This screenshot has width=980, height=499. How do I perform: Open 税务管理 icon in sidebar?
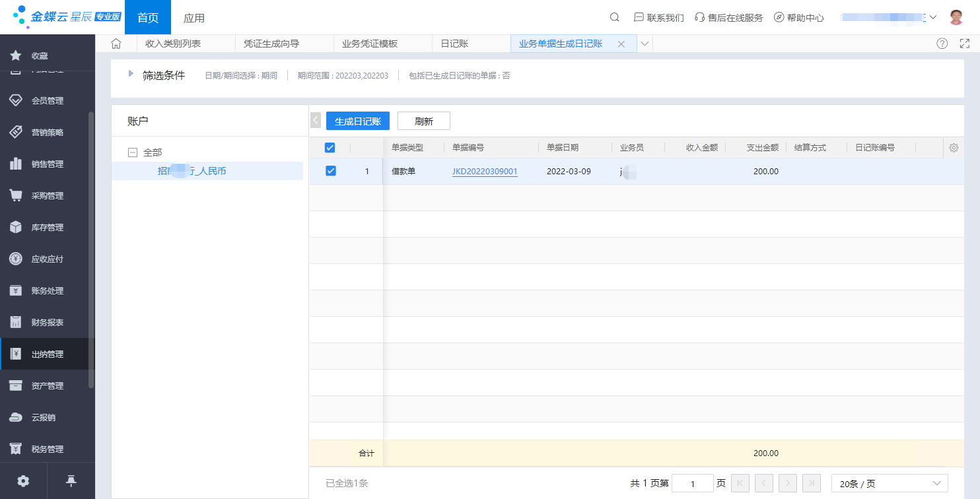[16, 449]
